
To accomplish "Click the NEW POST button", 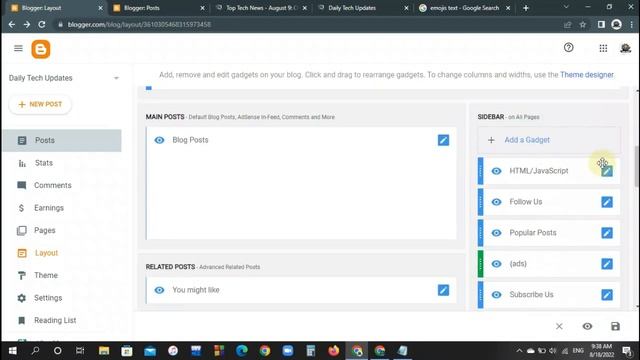I will [40, 104].
